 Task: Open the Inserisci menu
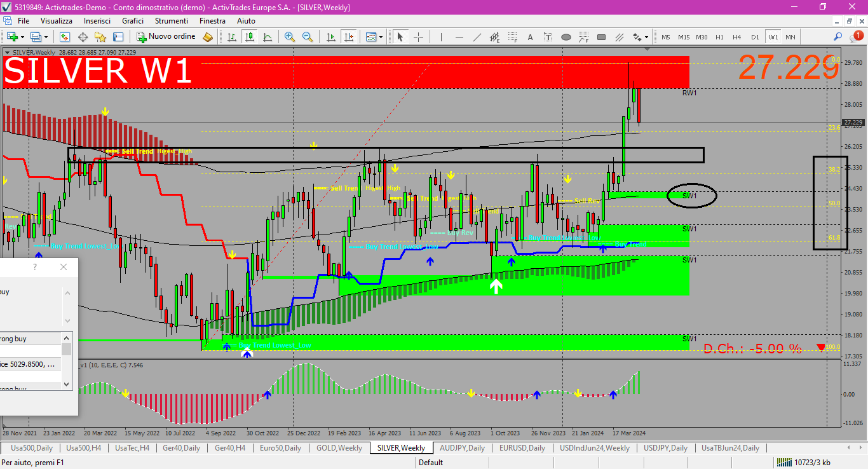(x=97, y=21)
